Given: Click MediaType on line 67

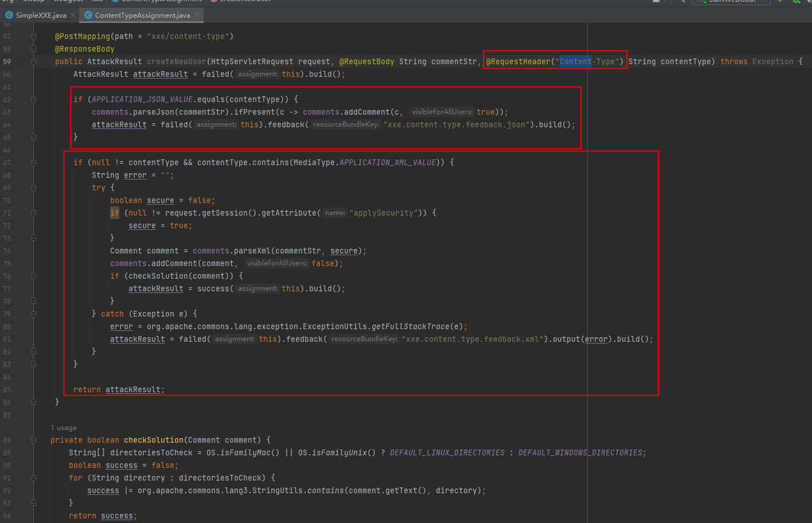Looking at the screenshot, I should [x=314, y=162].
